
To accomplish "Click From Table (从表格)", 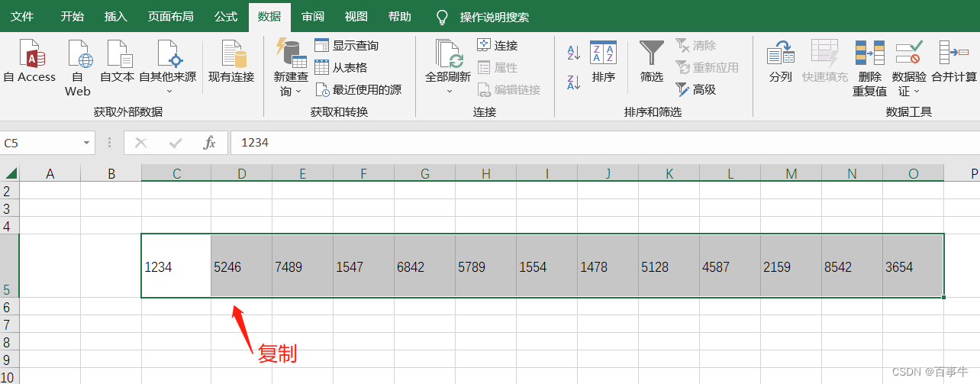I will point(341,67).
